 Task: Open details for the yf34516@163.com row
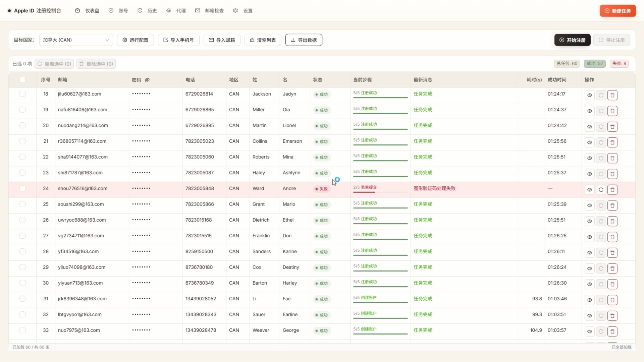pyautogui.click(x=589, y=253)
